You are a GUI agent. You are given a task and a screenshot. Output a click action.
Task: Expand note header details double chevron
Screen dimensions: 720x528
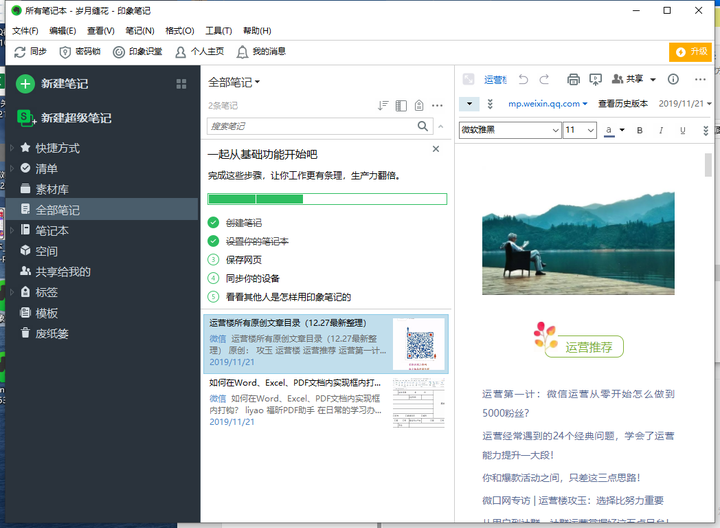[490, 104]
